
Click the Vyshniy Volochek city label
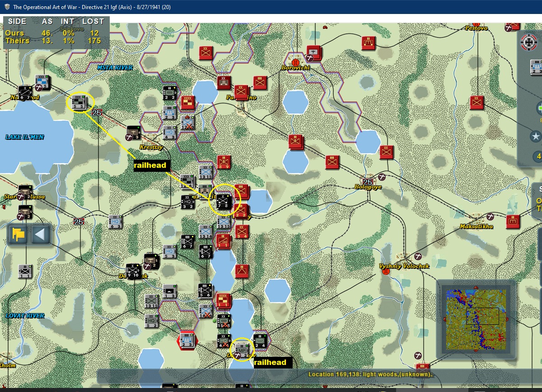[x=404, y=266]
